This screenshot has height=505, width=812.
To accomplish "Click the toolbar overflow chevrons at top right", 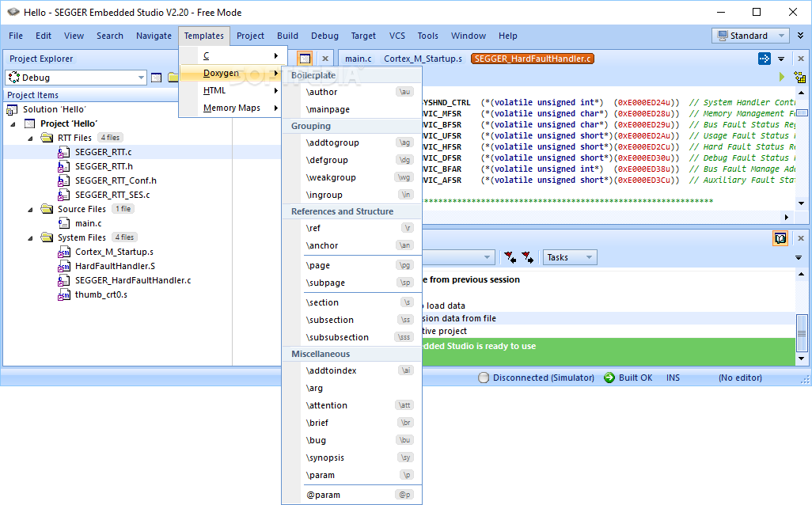I will tap(801, 36).
